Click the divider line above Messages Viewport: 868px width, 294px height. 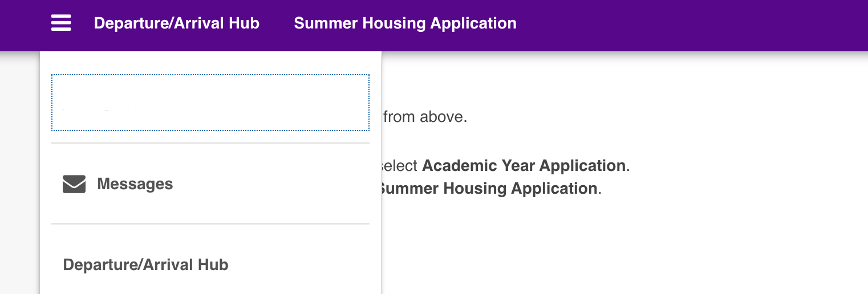tap(210, 143)
